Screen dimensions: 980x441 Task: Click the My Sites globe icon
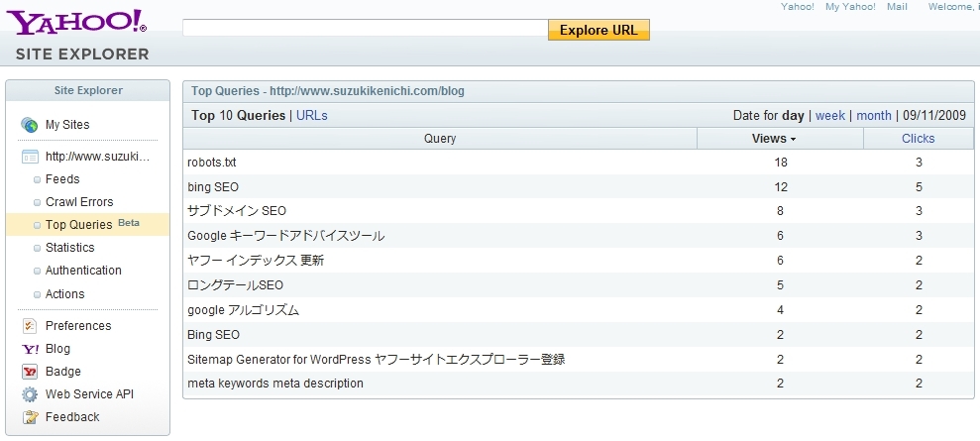tap(30, 125)
